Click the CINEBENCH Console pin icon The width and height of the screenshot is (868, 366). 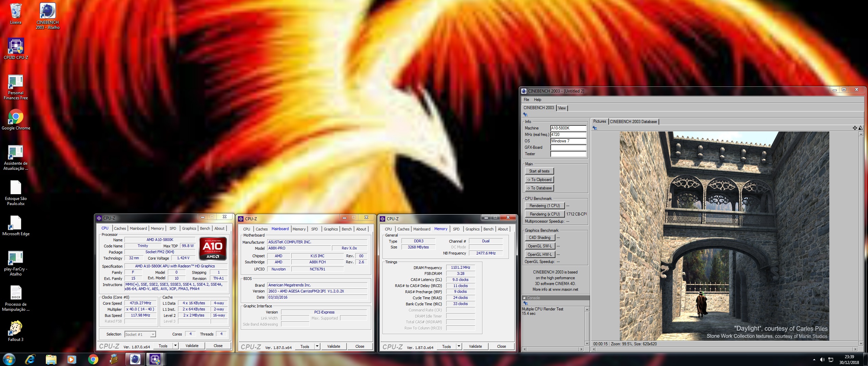tap(525, 303)
